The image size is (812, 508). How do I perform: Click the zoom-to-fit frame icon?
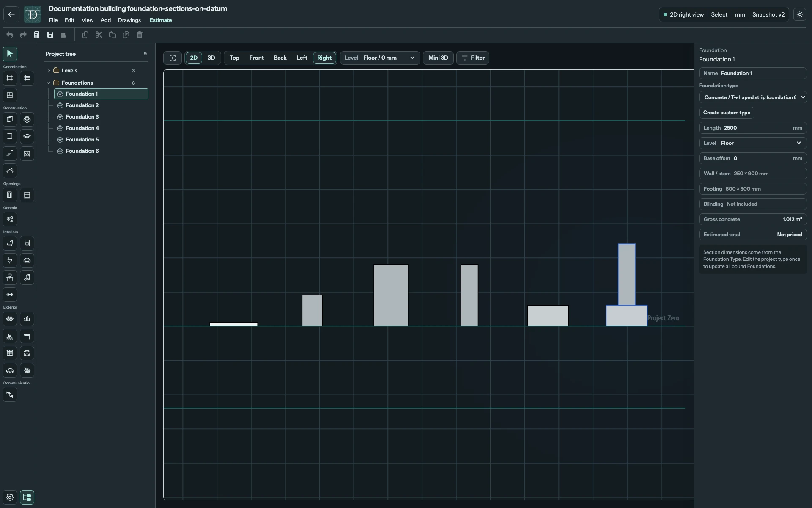click(173, 58)
